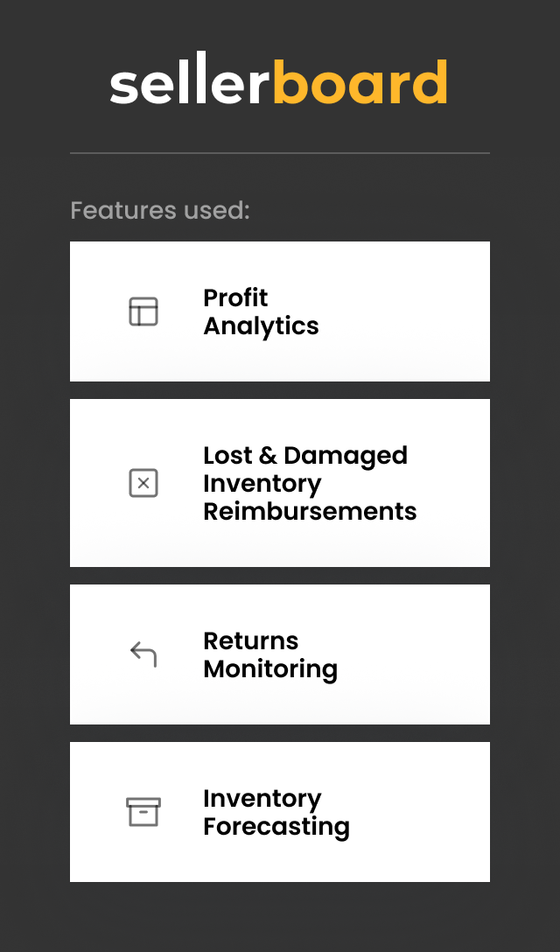Image resolution: width=560 pixels, height=952 pixels.
Task: Open Lost & Damaged Inventory Reimbursements title
Action: tap(310, 483)
